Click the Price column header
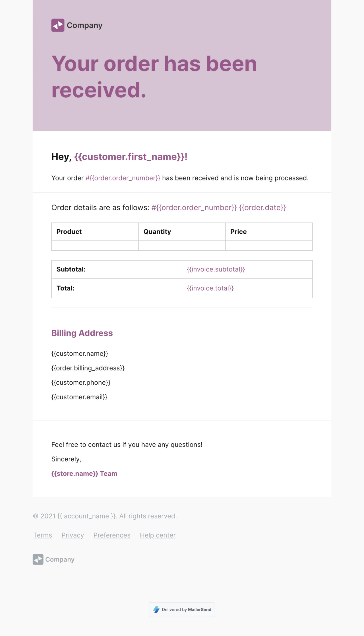The width and height of the screenshot is (364, 636). [x=238, y=232]
